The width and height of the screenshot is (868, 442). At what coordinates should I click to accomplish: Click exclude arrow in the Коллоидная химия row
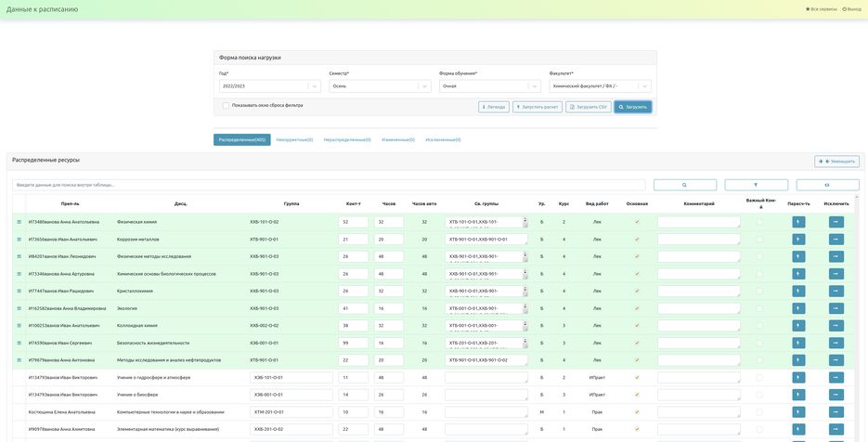(836, 326)
